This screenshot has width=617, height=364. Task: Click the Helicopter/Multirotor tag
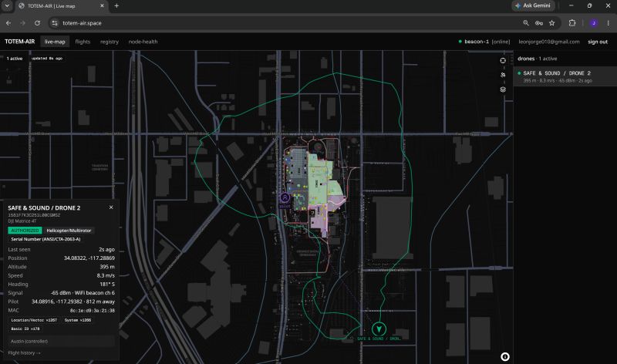[x=69, y=231]
